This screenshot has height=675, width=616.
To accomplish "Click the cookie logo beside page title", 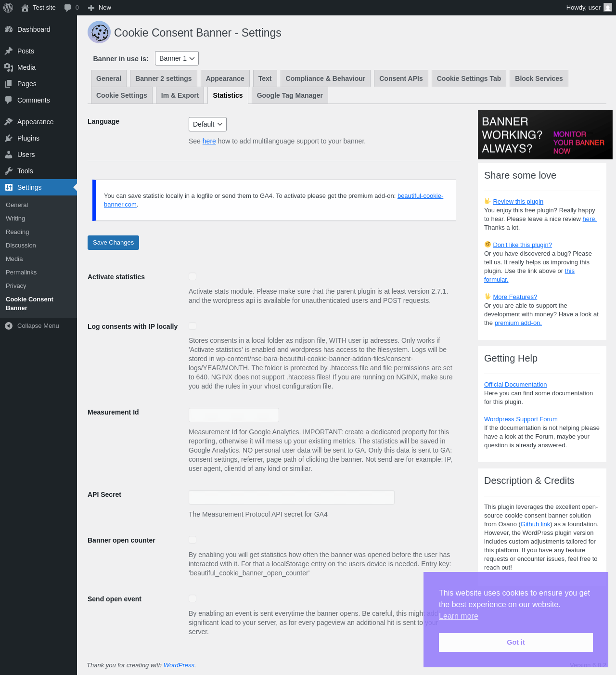I will [x=99, y=32].
